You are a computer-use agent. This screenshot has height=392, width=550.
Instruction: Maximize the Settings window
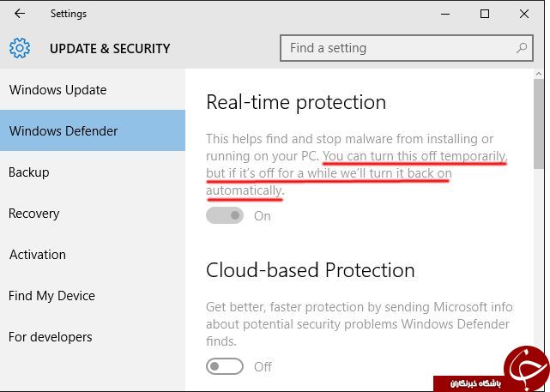click(x=485, y=14)
